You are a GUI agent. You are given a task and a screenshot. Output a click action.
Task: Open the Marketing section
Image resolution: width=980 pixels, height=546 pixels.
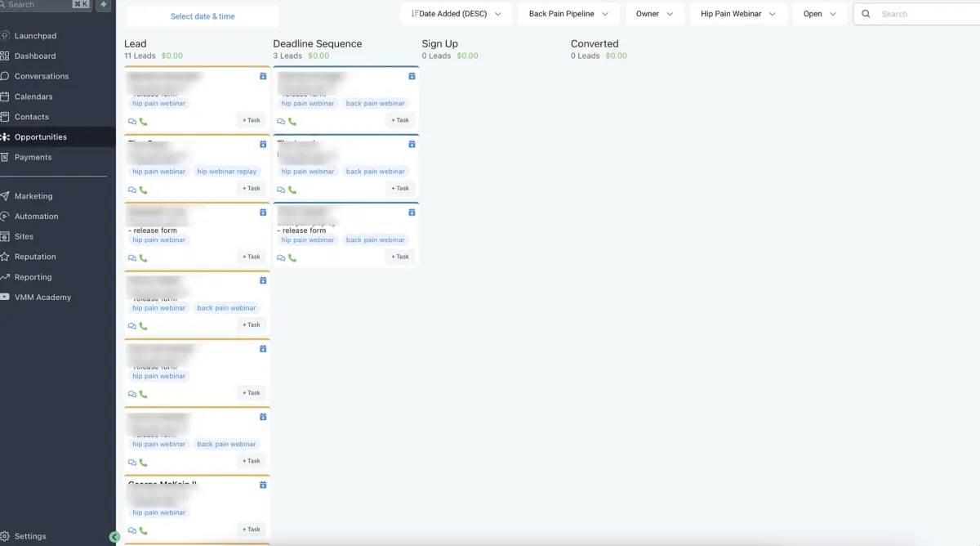[33, 196]
